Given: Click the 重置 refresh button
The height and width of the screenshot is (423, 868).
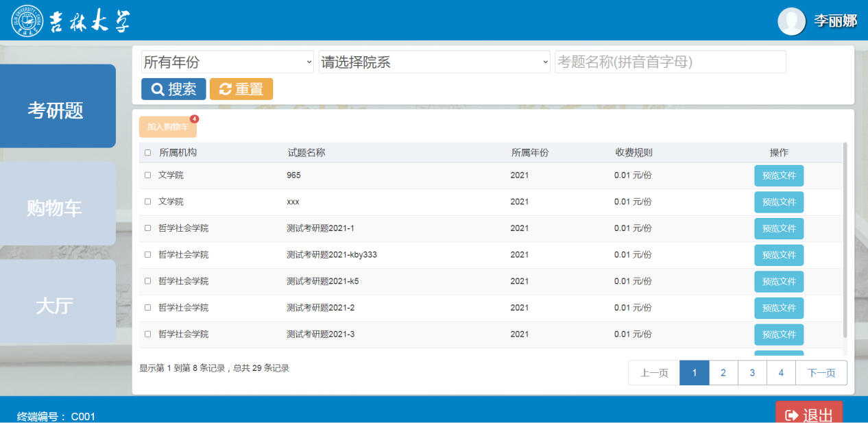Looking at the screenshot, I should 241,89.
